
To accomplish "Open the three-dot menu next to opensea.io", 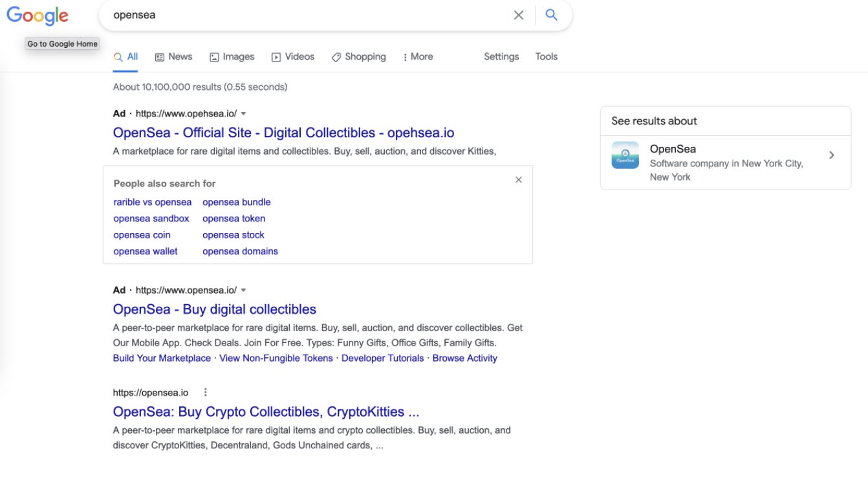I will pyautogui.click(x=206, y=391).
